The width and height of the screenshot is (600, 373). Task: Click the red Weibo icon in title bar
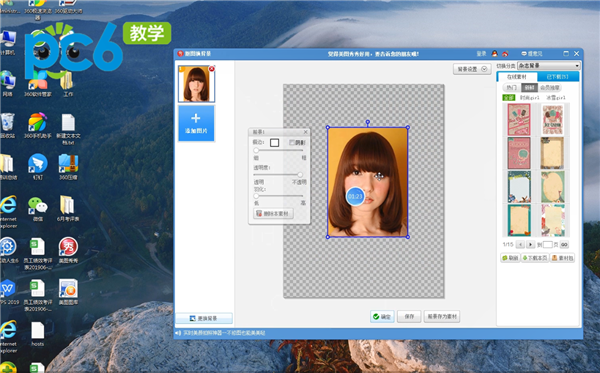tap(505, 54)
